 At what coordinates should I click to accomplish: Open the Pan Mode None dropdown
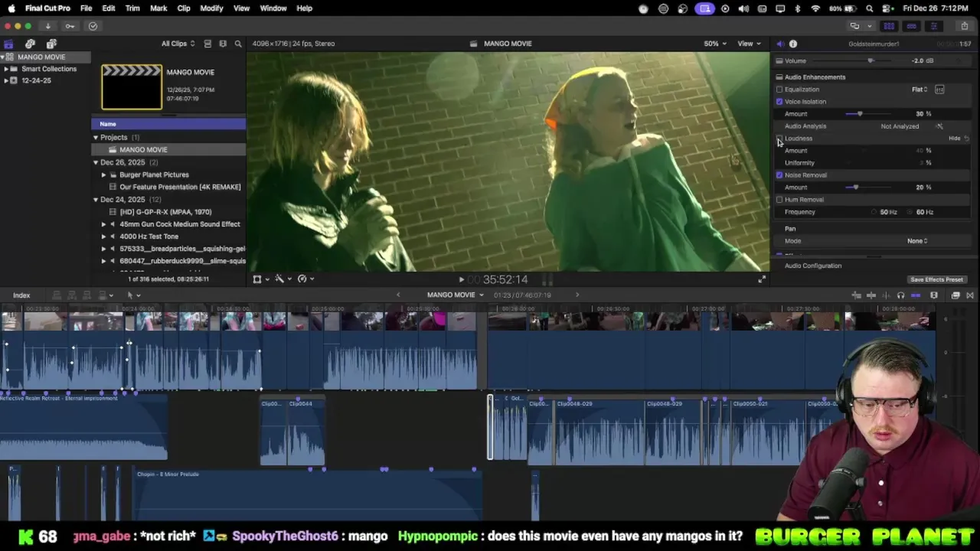tap(917, 241)
